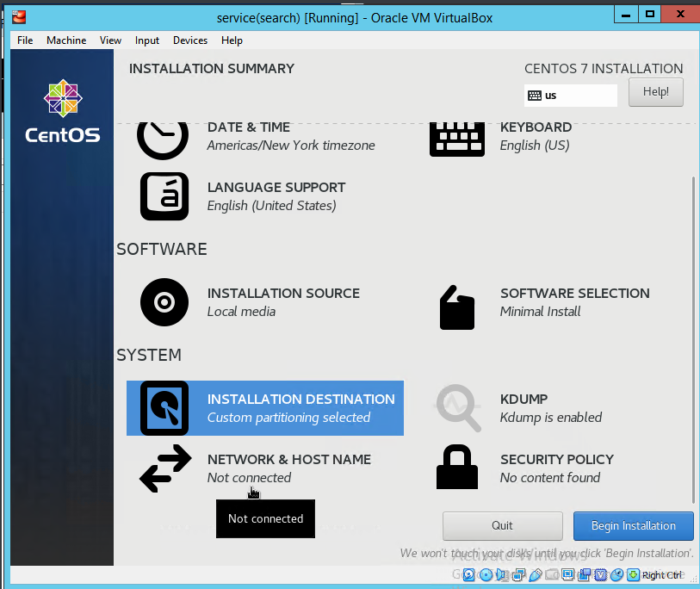Open Kdump magnifier icon
Viewport: 700px width, 589px height.
[458, 407]
